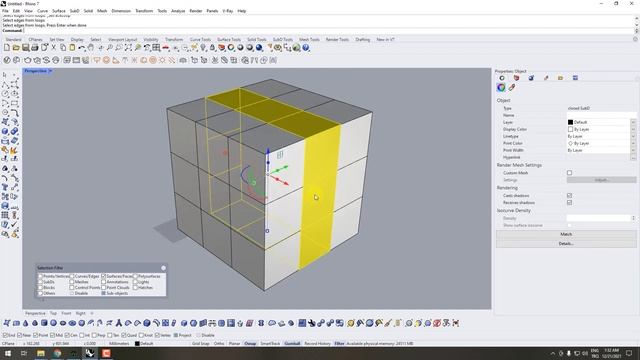This screenshot has width=640, height=360.
Task: Click the Undo arrow icon
Action: (82, 48)
